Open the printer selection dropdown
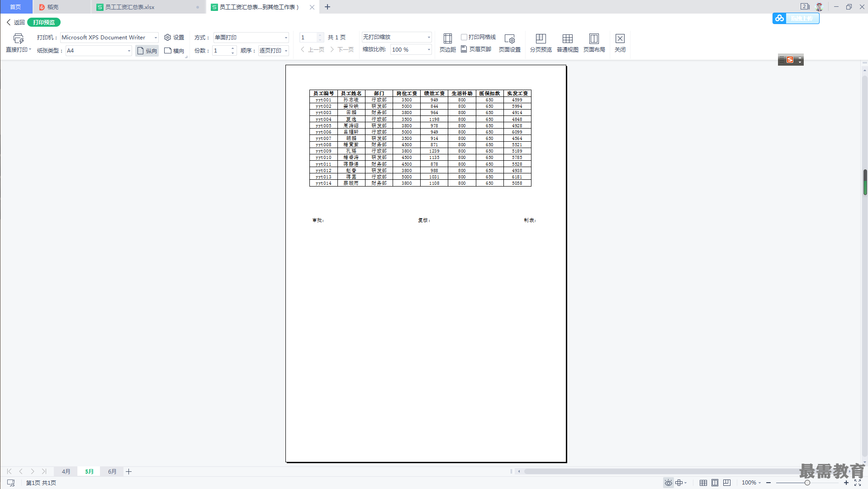The height and width of the screenshot is (489, 868). click(156, 38)
